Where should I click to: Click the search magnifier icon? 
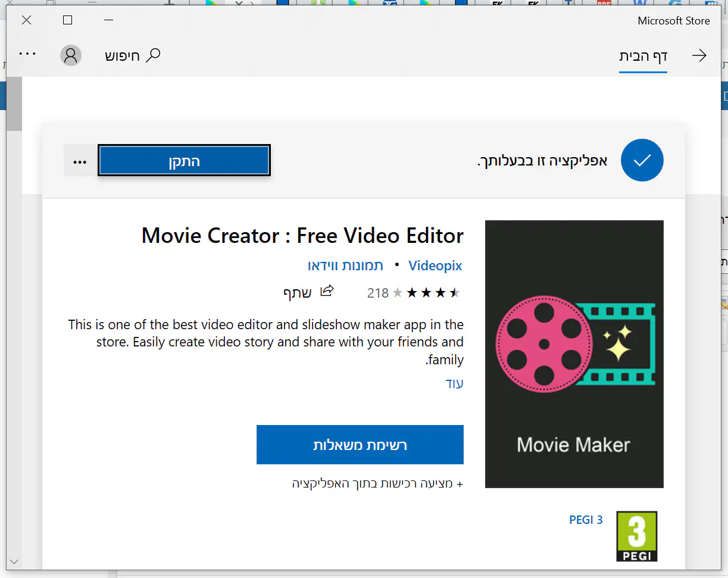point(154,55)
